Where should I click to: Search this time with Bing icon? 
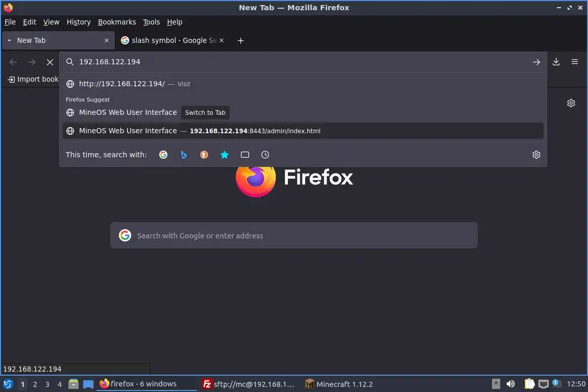pyautogui.click(x=184, y=155)
